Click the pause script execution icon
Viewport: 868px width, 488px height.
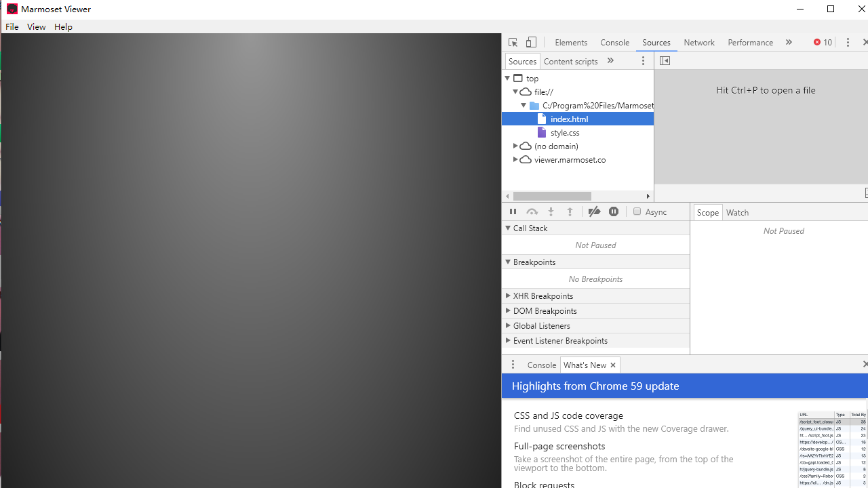[x=513, y=211]
